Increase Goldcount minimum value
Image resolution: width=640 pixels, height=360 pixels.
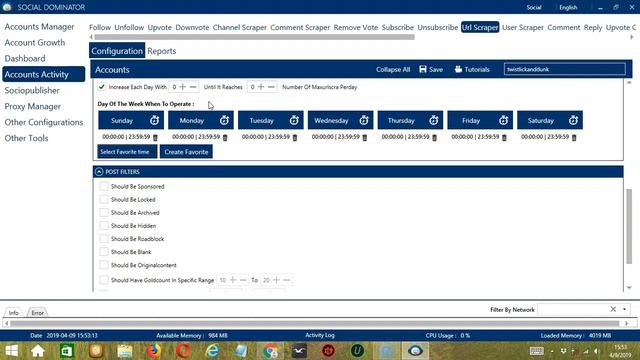[233, 280]
